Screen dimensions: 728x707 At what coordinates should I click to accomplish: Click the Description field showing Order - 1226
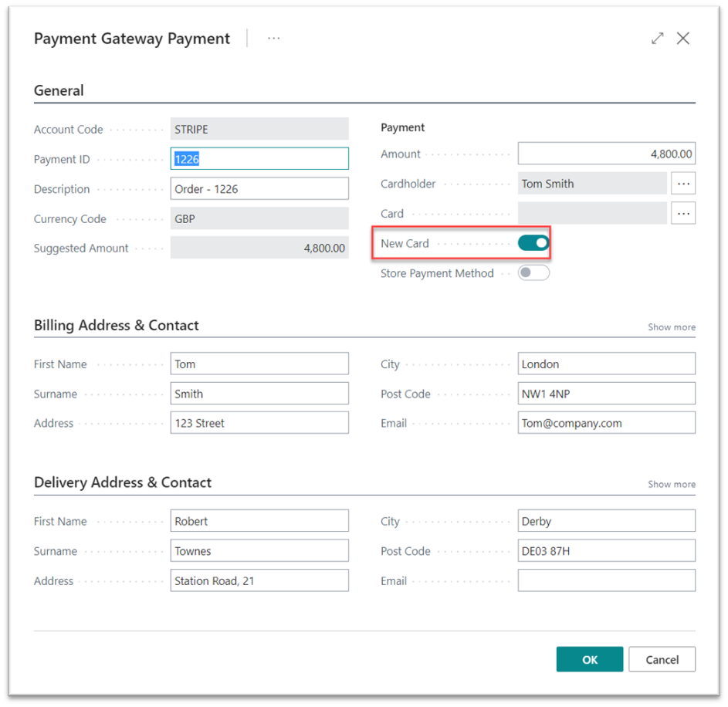click(259, 188)
